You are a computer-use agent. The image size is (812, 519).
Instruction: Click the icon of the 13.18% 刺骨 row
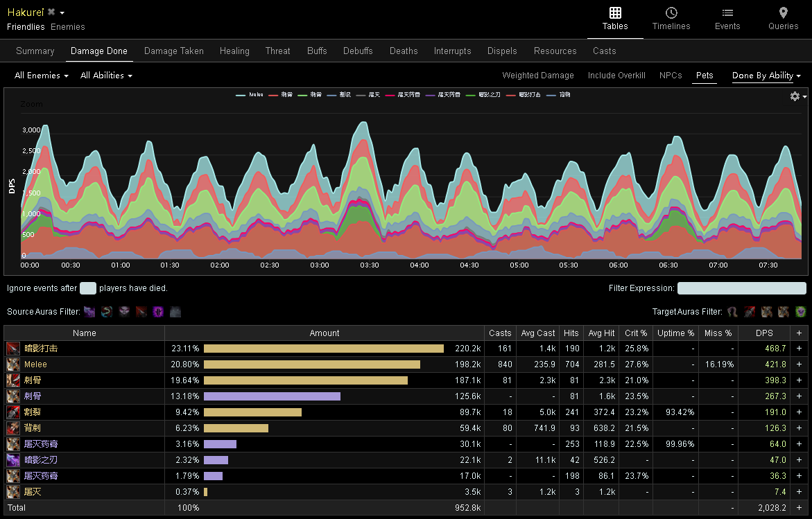[13, 396]
